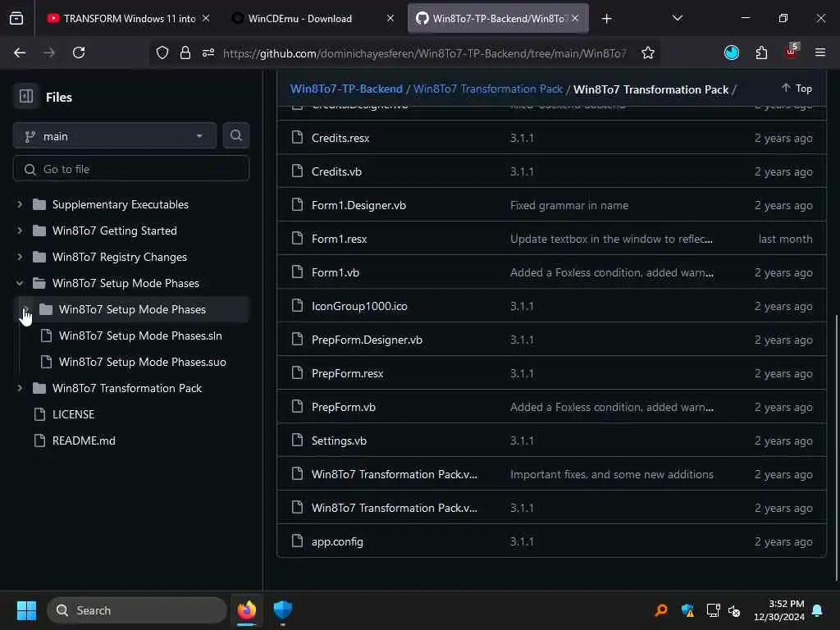Viewport: 840px width, 630px height.
Task: Open Windows Security shield in taskbar
Action: (x=283, y=609)
